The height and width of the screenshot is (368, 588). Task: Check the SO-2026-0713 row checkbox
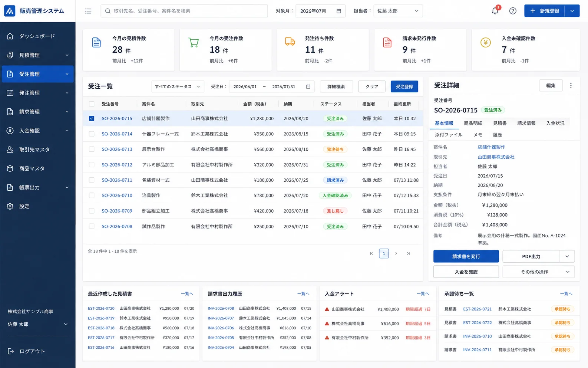pyautogui.click(x=92, y=149)
